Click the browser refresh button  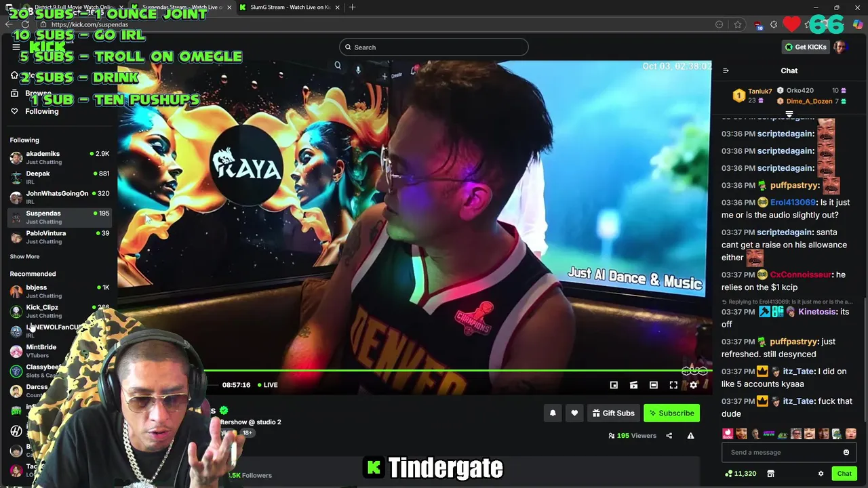tap(25, 24)
